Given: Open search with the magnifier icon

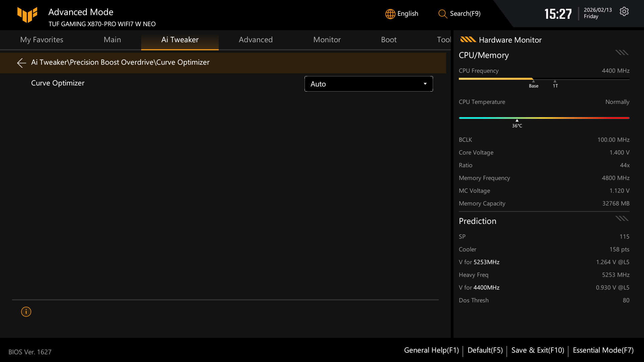Looking at the screenshot, I should pyautogui.click(x=442, y=14).
